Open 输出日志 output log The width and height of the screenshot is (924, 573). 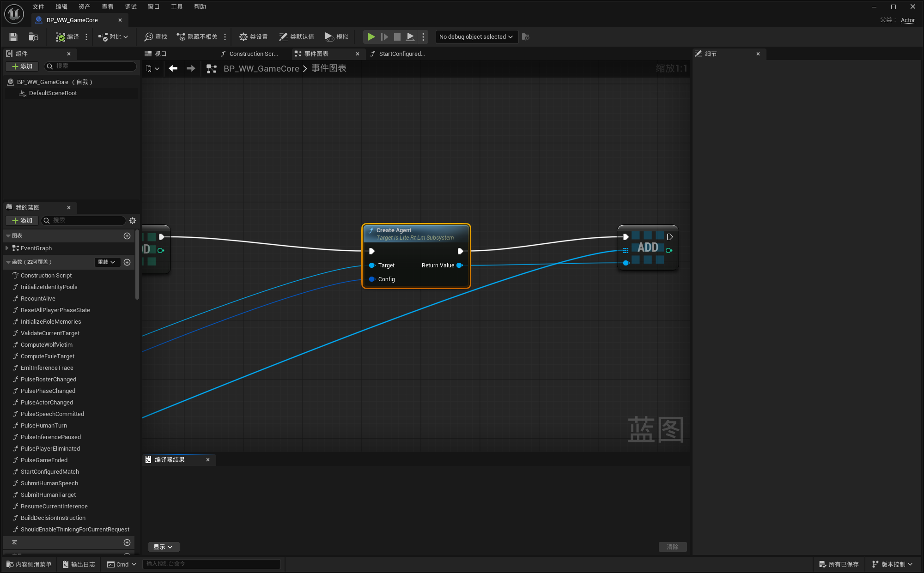79,565
